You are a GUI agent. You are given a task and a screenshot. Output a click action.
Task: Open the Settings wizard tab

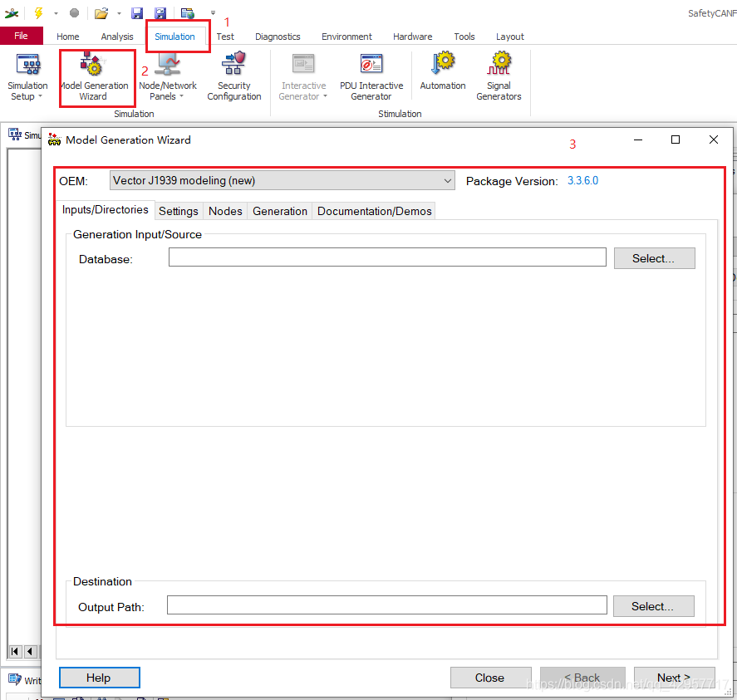click(179, 211)
